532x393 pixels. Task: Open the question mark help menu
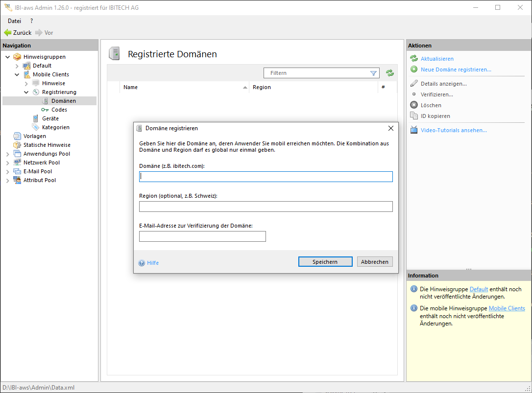pyautogui.click(x=32, y=21)
